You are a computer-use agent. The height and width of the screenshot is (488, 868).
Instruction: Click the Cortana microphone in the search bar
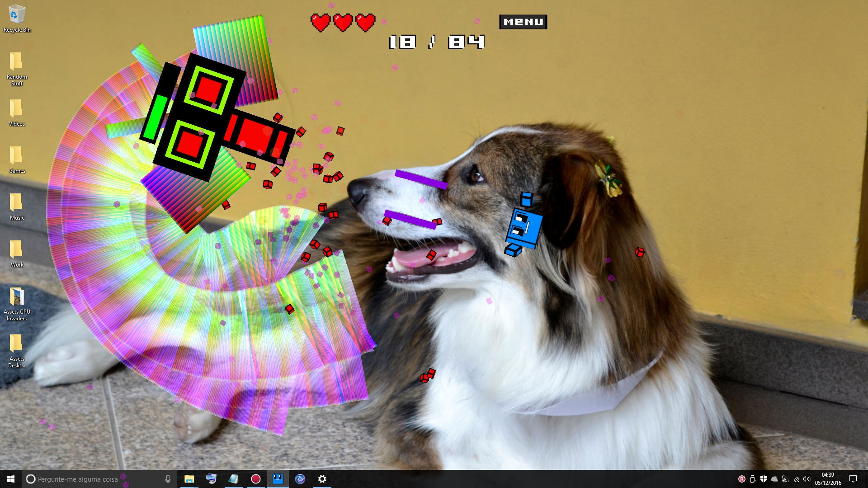click(168, 479)
